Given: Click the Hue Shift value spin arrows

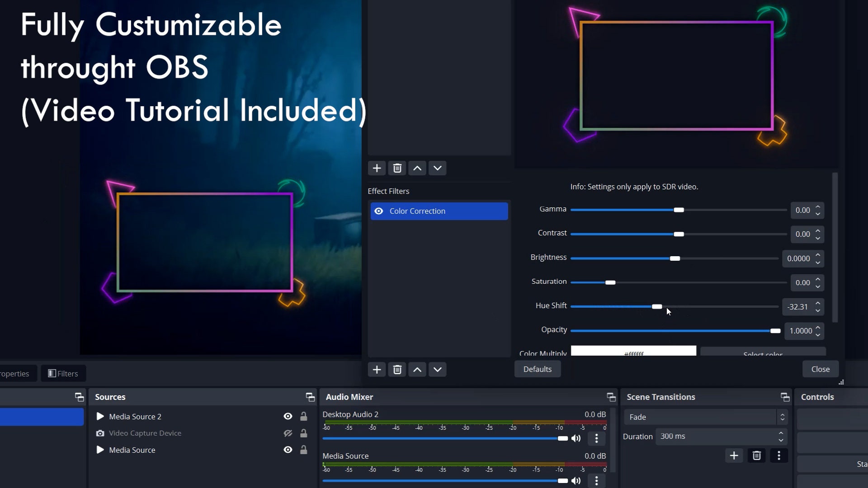Looking at the screenshot, I should click(818, 307).
